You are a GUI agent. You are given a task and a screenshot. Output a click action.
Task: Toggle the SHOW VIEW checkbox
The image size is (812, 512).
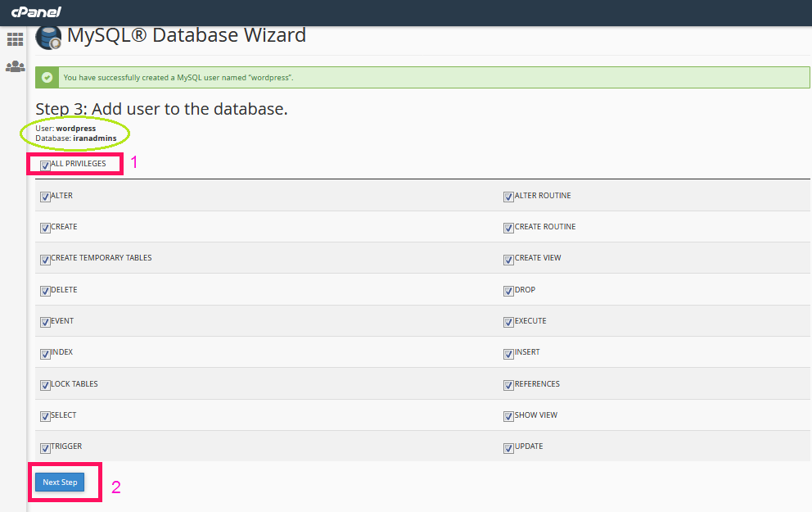[508, 417]
